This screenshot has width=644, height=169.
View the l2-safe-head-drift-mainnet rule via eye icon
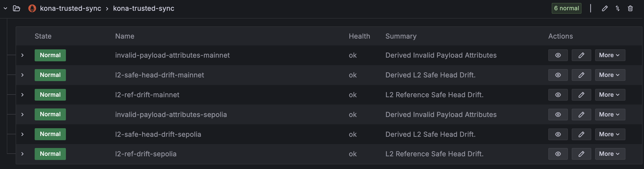coord(558,75)
